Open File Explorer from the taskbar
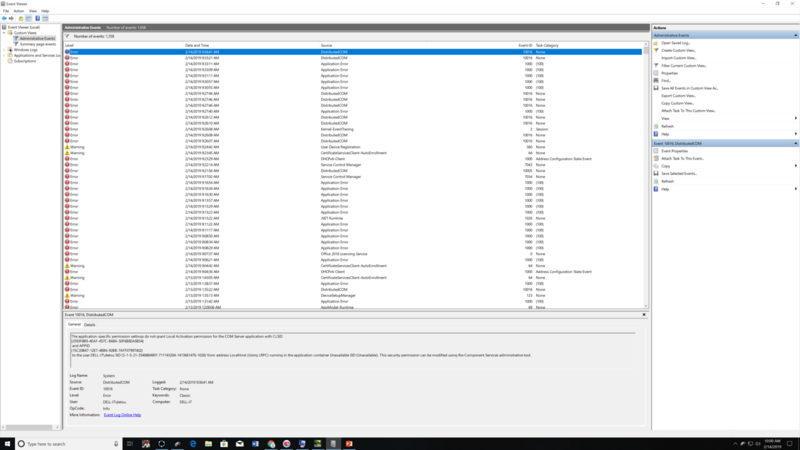This screenshot has width=800, height=450. pos(208,444)
